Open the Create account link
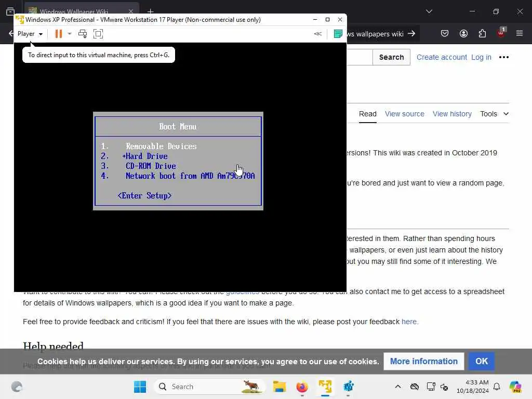532x399 pixels. click(442, 57)
